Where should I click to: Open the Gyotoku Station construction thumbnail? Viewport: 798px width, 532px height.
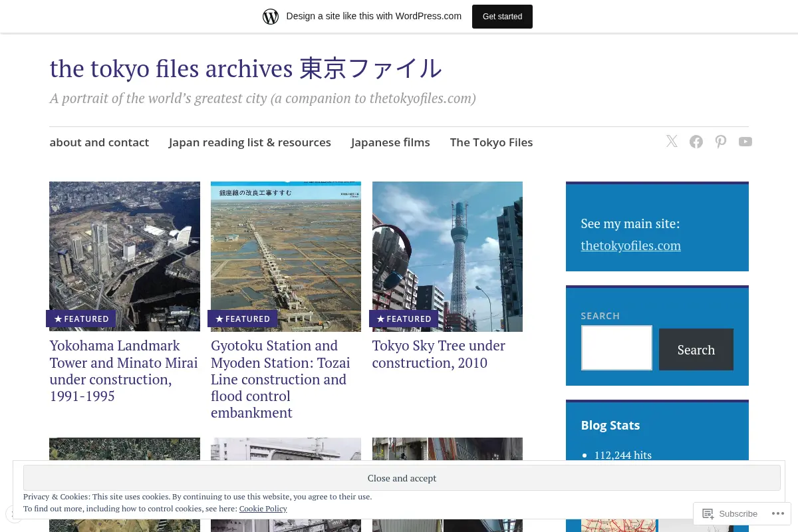point(286,256)
